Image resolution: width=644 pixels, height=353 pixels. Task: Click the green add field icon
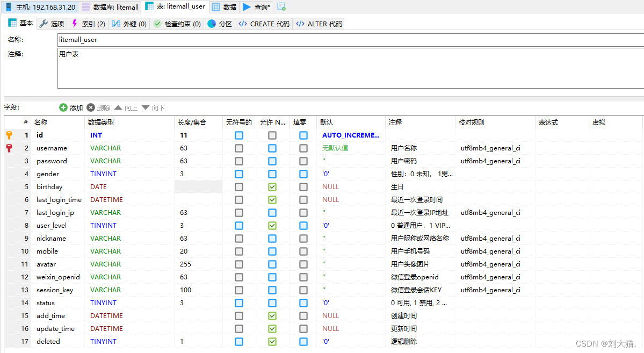coord(63,107)
